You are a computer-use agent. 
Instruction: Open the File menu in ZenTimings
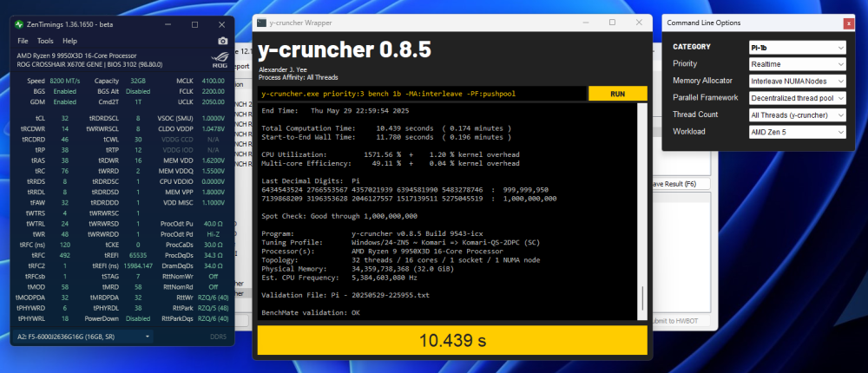pos(23,41)
